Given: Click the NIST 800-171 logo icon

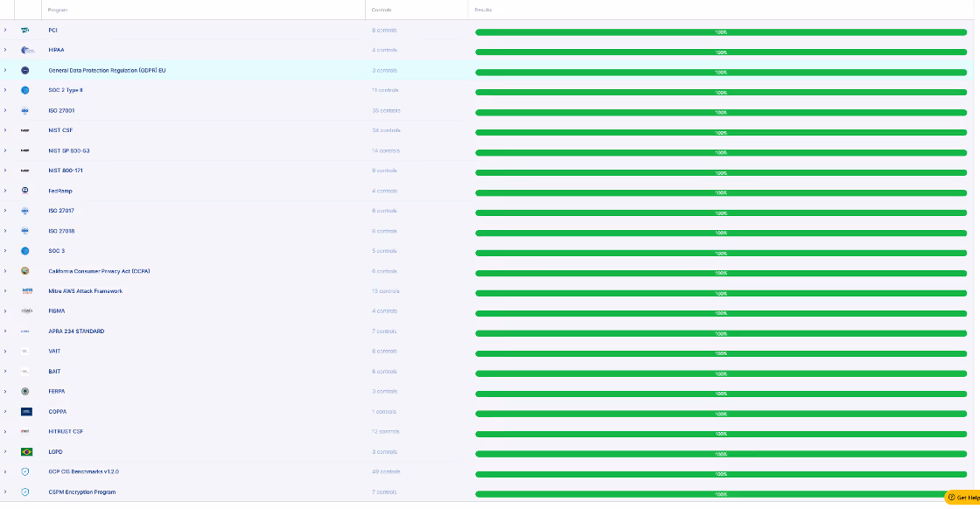Looking at the screenshot, I should [25, 171].
